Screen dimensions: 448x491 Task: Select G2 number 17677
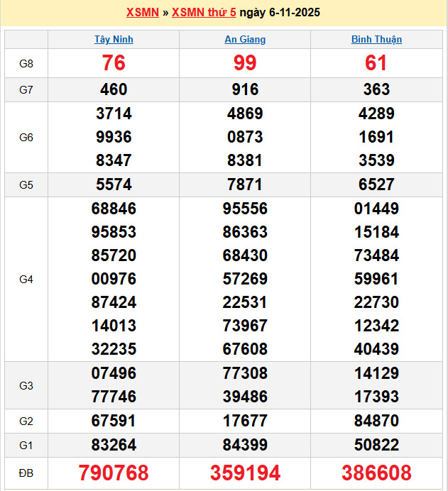click(245, 421)
